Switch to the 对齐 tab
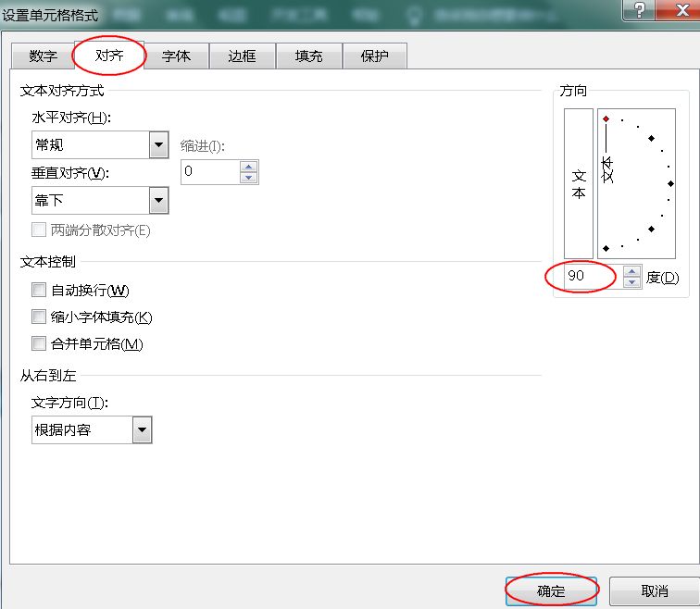 click(x=109, y=56)
